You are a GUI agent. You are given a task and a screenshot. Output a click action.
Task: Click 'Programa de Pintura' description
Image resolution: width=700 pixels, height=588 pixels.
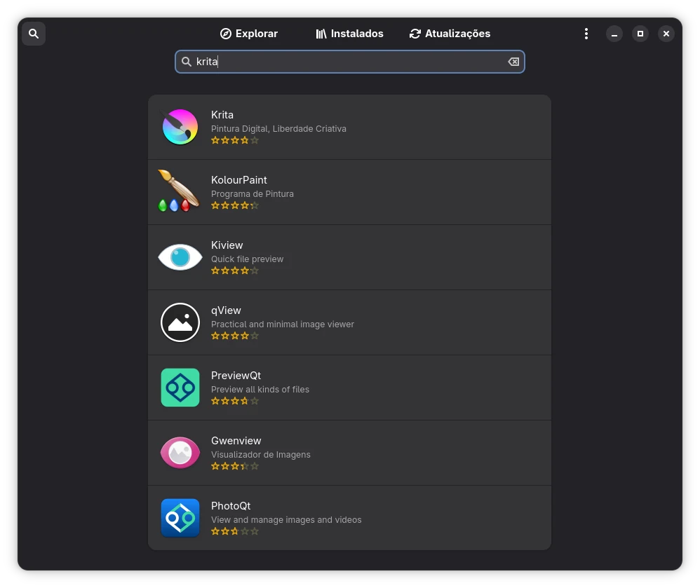pyautogui.click(x=253, y=193)
